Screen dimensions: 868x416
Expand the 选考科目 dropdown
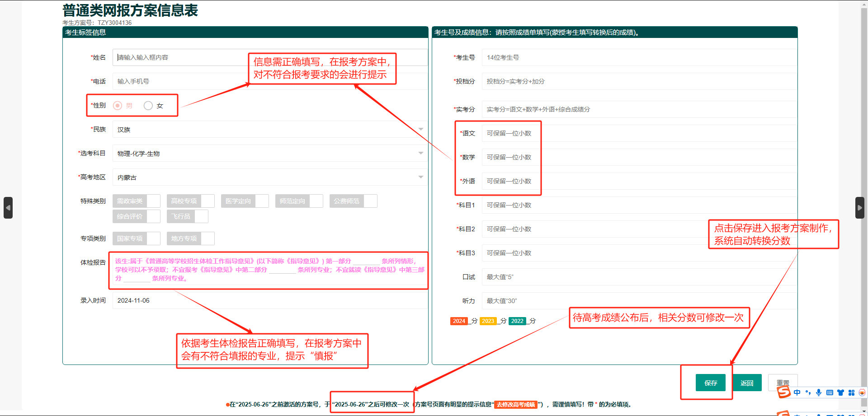click(x=269, y=154)
